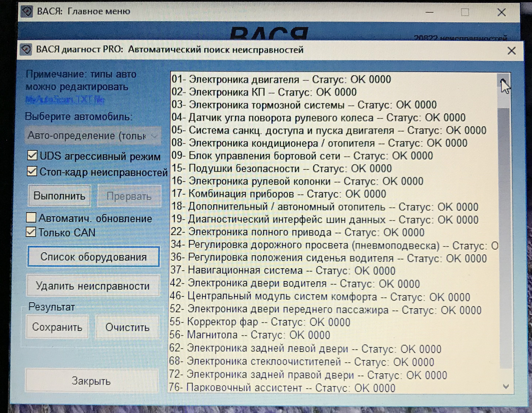Open Список оборудования

pyautogui.click(x=94, y=257)
